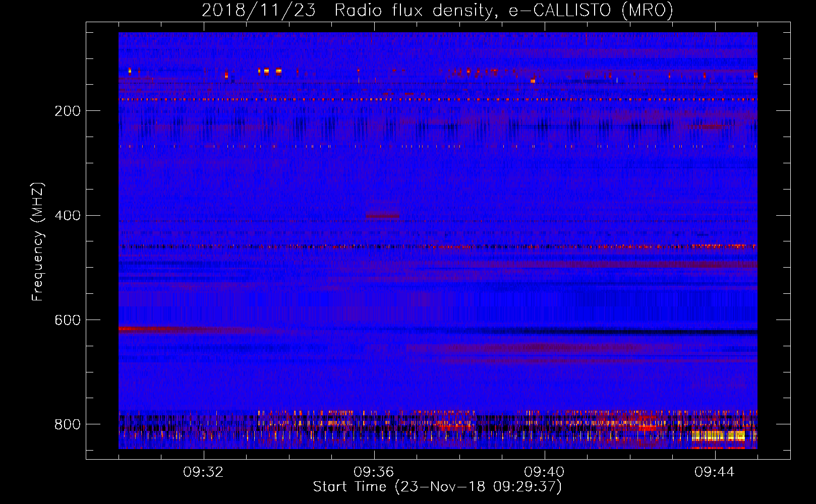Click the 09:44 time tick label
This screenshot has width=816, height=504.
tap(715, 472)
